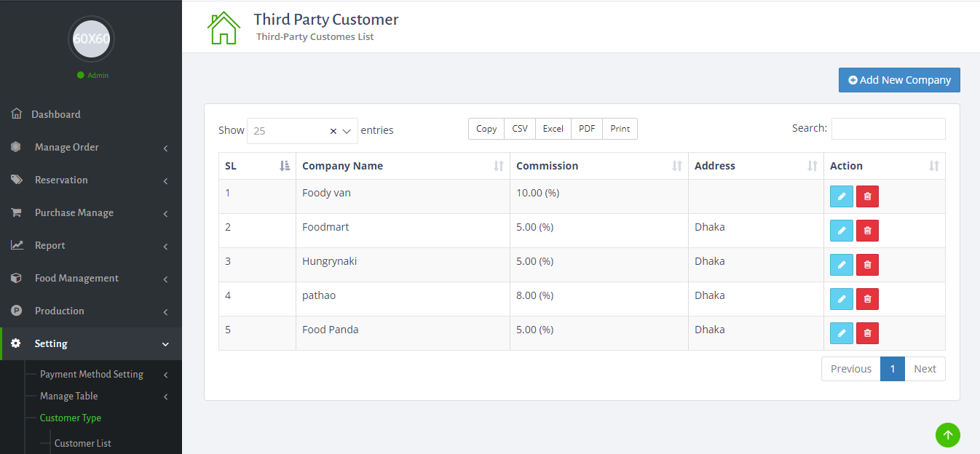This screenshot has height=454, width=980.
Task: Open the entries per page dropdown
Action: 302,131
